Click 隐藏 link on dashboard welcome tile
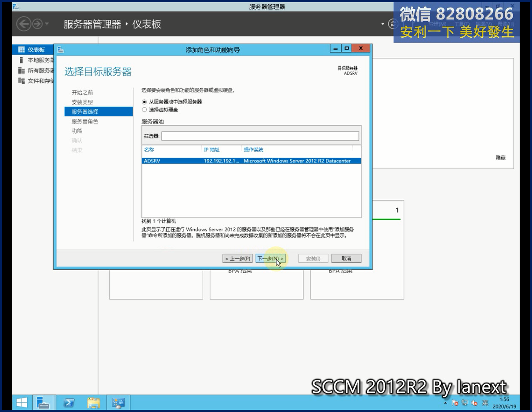Image resolution: width=532 pixels, height=412 pixels. click(x=501, y=158)
